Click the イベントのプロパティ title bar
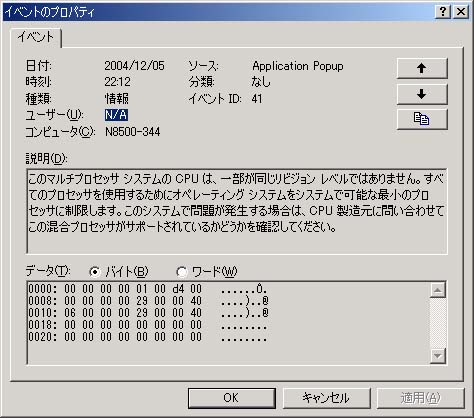This screenshot has height=418, width=474. coord(217,12)
